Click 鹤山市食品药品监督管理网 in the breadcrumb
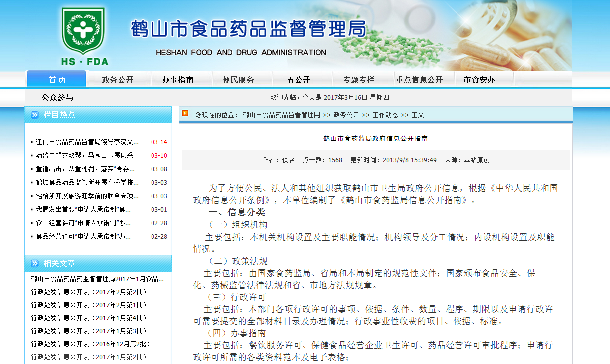Image resolution: width=610 pixels, height=364 pixels. tap(282, 115)
